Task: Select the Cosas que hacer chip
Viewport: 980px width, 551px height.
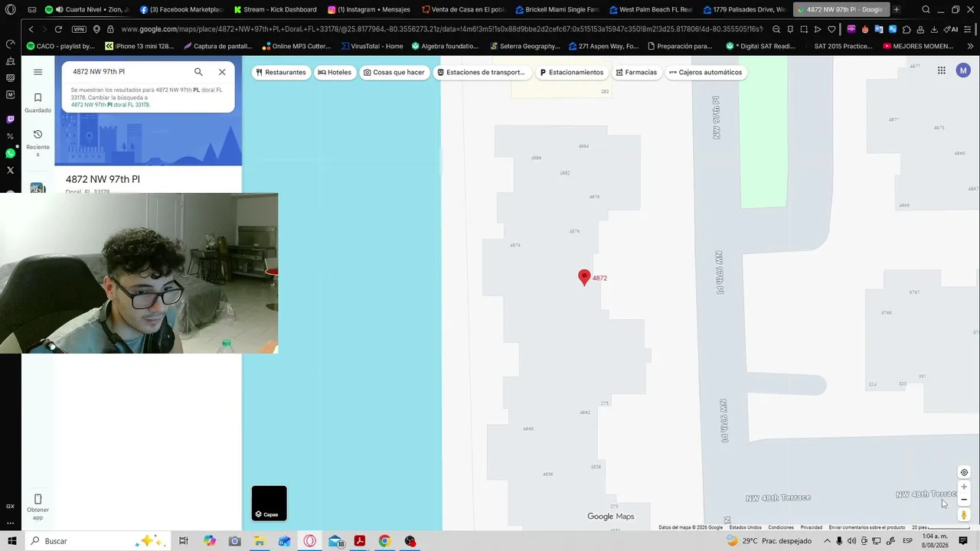Action: (394, 73)
